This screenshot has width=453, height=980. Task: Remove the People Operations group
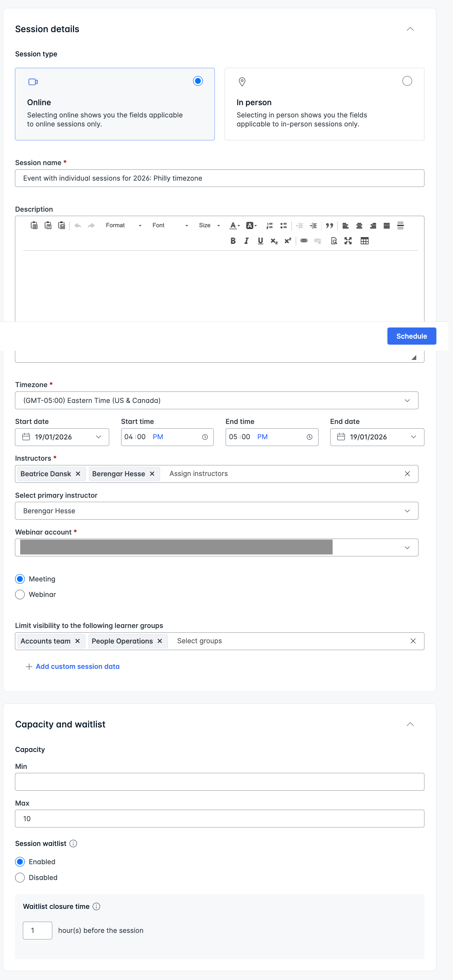160,641
